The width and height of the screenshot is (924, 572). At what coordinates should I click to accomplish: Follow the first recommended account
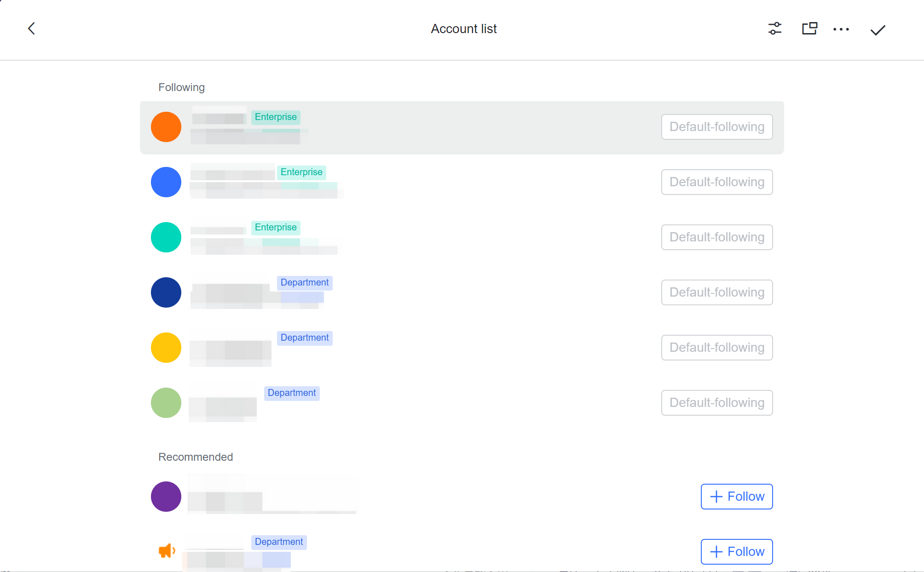[x=736, y=497]
